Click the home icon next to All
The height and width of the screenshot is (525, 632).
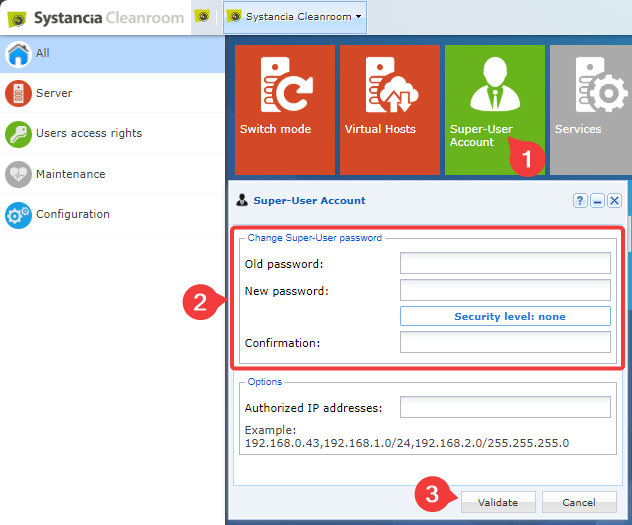tap(18, 53)
